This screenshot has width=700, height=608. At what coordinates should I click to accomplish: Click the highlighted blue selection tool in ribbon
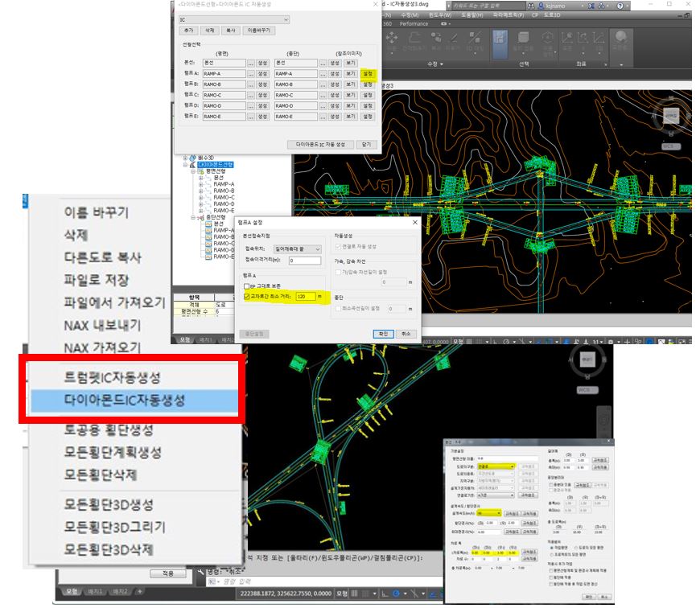pos(500,43)
